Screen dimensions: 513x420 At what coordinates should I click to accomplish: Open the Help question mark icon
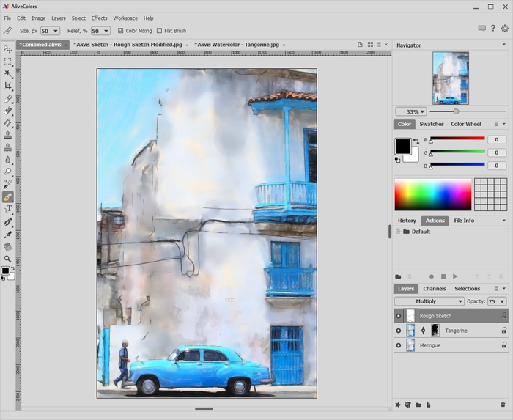pyautogui.click(x=492, y=29)
